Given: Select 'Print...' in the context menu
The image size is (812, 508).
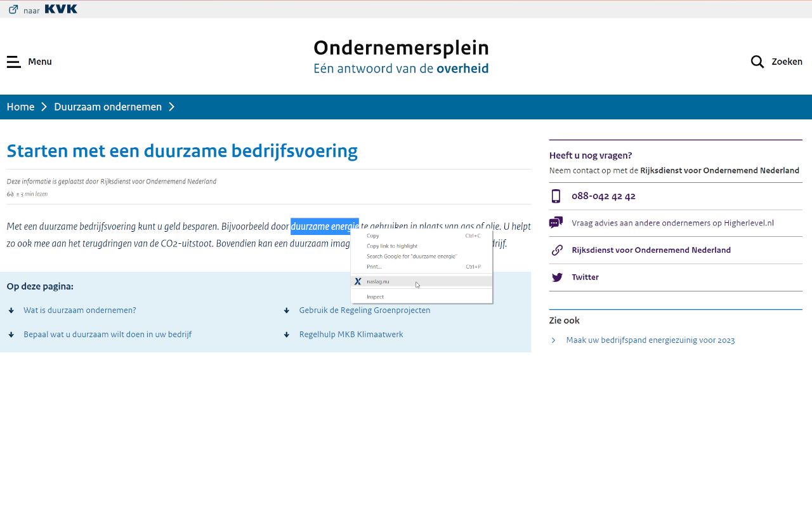Looking at the screenshot, I should [421, 266].
